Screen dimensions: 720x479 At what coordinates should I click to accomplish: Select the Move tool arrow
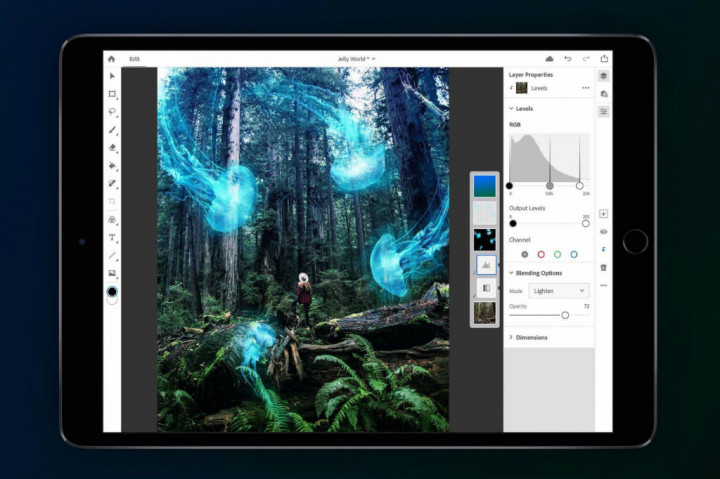pyautogui.click(x=112, y=76)
